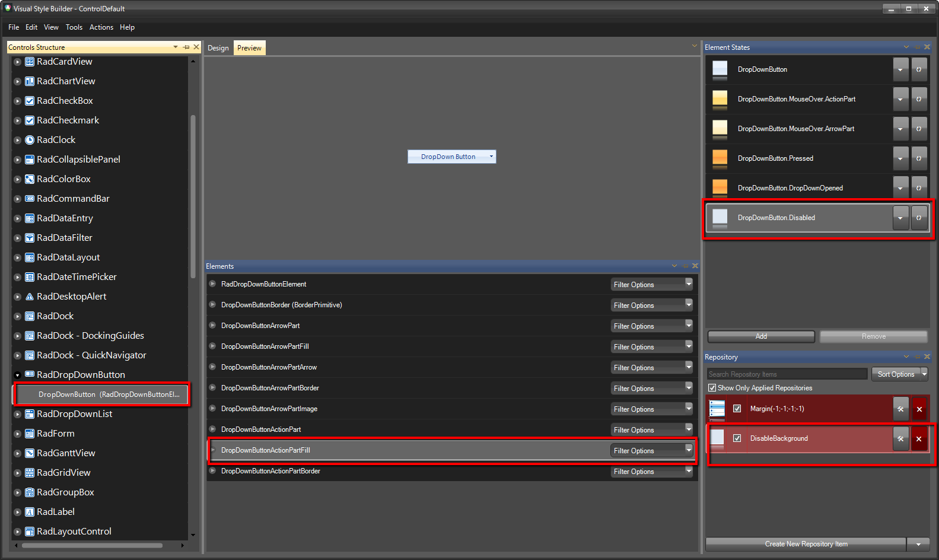Expand the RadCheckmark tree node

[18, 120]
